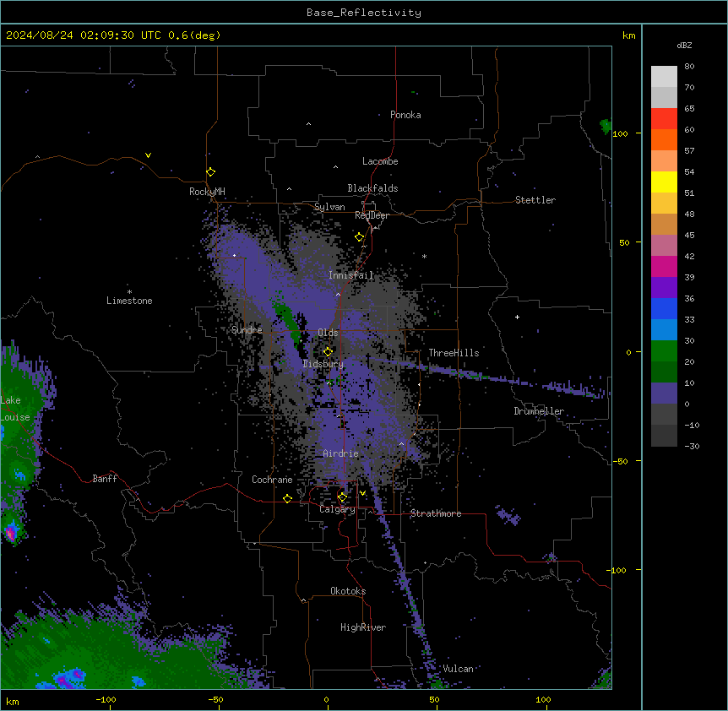Select the slate purple 0-10 dBZ swatch

coord(664,393)
